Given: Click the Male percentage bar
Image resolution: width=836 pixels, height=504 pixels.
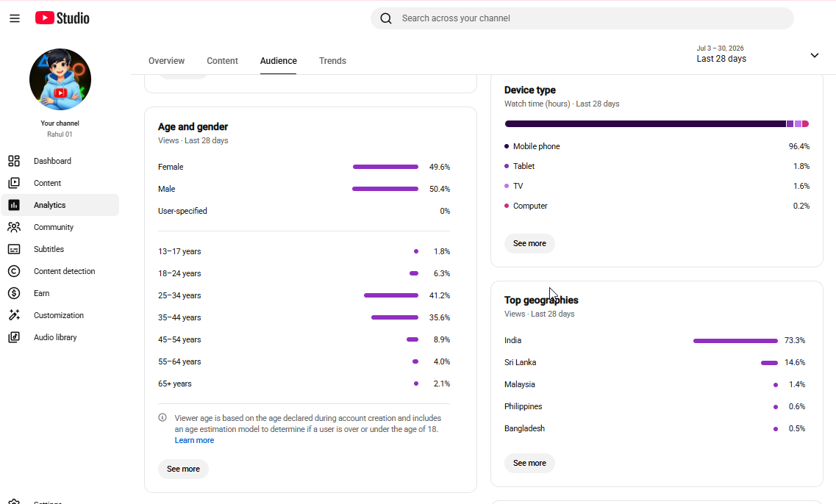Looking at the screenshot, I should pyautogui.click(x=385, y=189).
